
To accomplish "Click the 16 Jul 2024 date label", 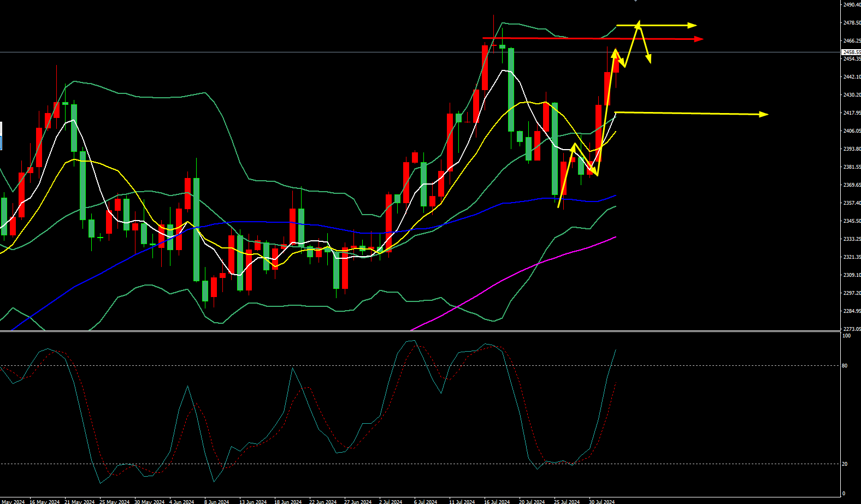I will pos(497,502).
